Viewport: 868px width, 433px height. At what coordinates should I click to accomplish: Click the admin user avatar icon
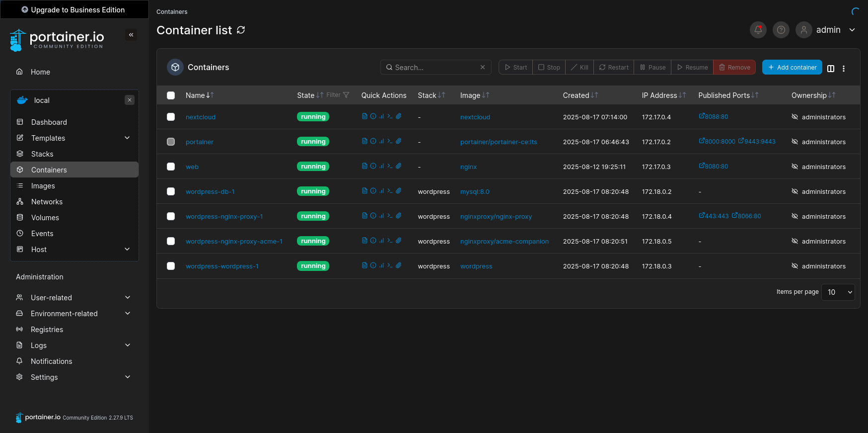[804, 30]
